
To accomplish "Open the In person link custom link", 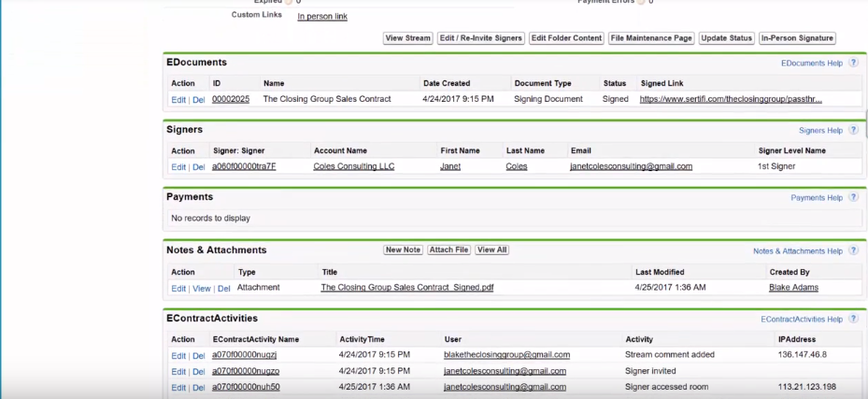I will (x=322, y=17).
